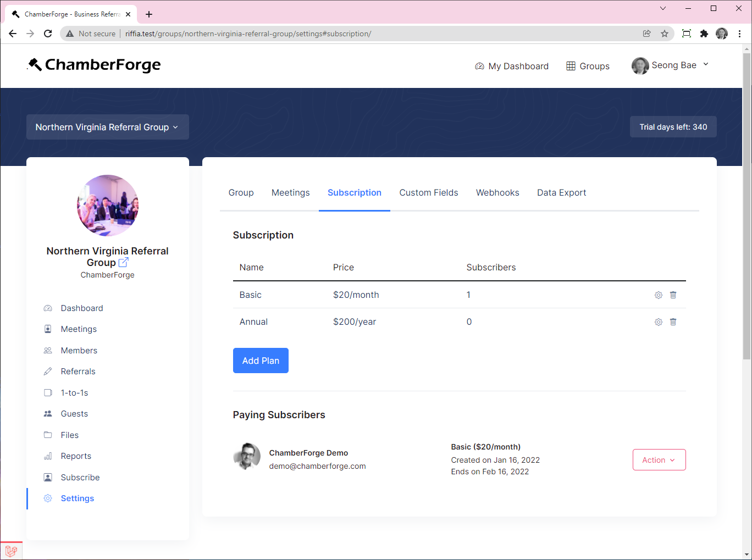
Task: Open browser extensions puzzle icon
Action: coord(704,34)
